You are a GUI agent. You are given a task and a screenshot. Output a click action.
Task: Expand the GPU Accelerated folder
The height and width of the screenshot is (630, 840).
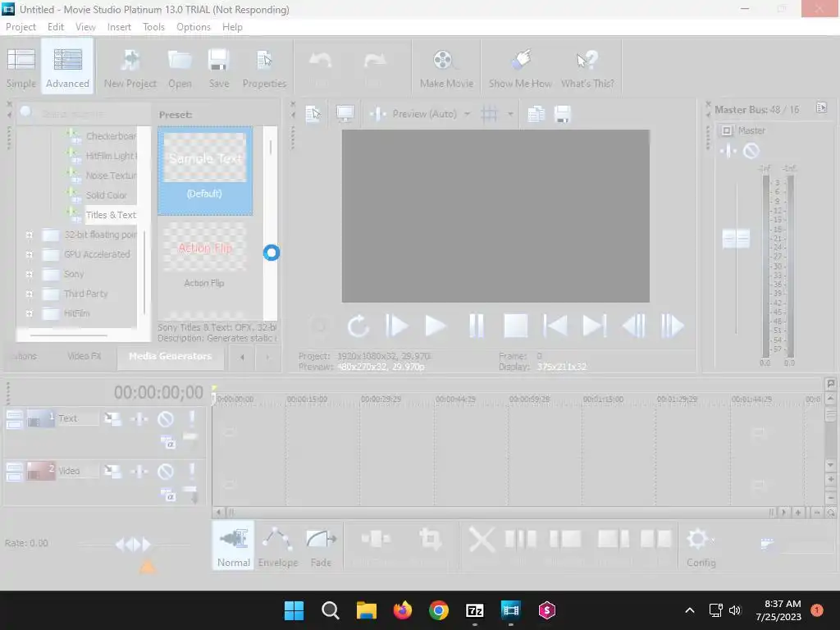30,254
